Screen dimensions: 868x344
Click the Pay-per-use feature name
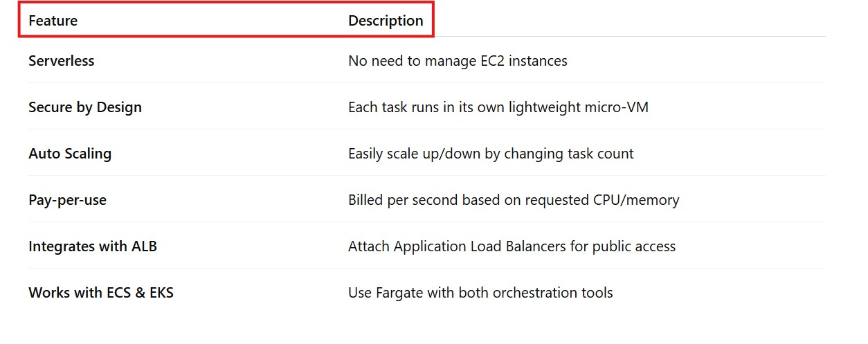click(x=67, y=200)
